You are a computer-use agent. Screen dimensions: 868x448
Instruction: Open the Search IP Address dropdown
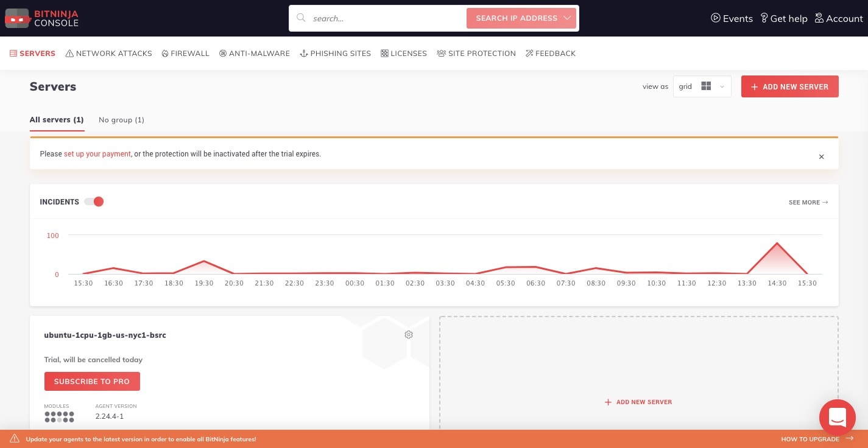coord(521,18)
